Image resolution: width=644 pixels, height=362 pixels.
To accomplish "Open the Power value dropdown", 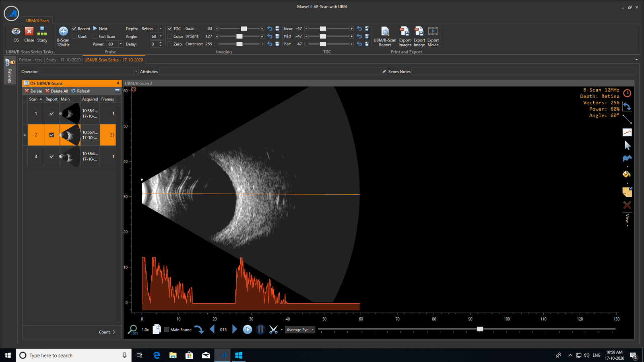I will [120, 44].
